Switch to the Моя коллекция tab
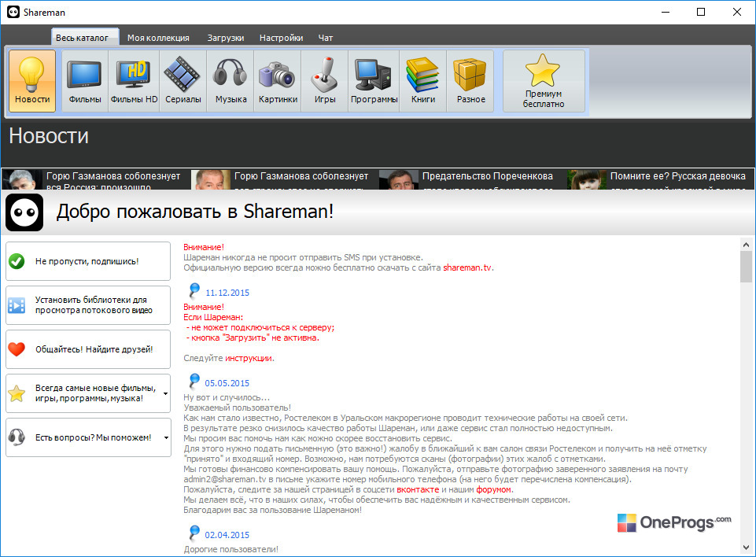This screenshot has width=756, height=557. pos(158,38)
